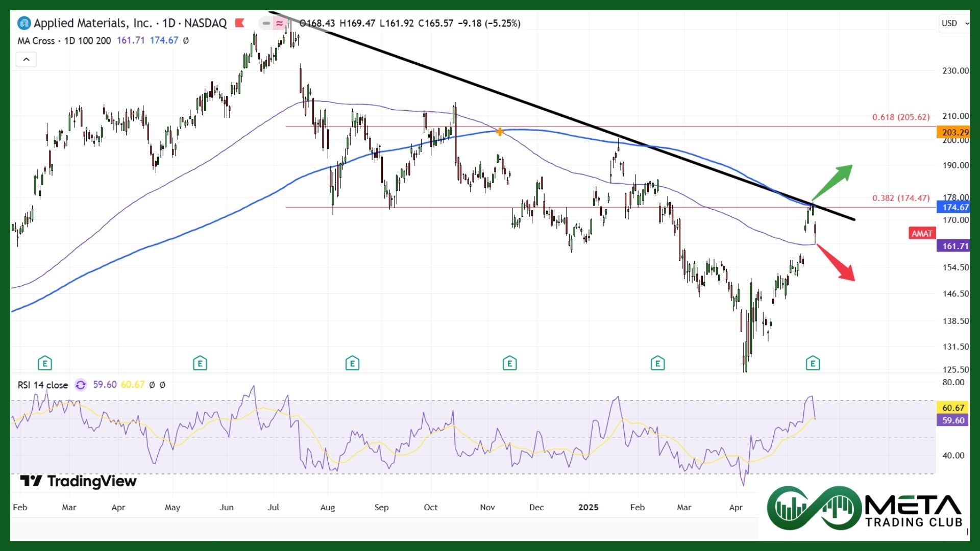
Task: Click the red flag icon beside NASDAQ
Action: (239, 23)
